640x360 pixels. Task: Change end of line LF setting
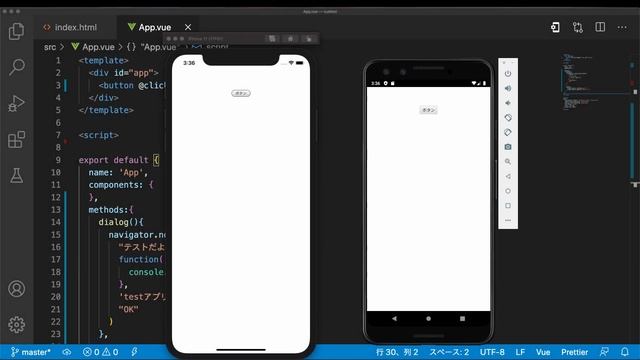point(520,352)
